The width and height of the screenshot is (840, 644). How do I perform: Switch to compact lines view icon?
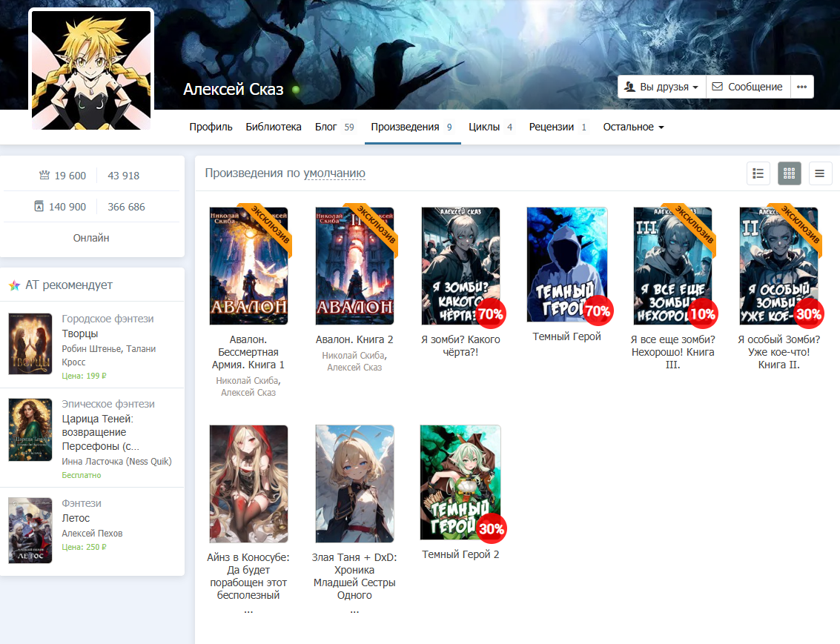[x=820, y=173]
